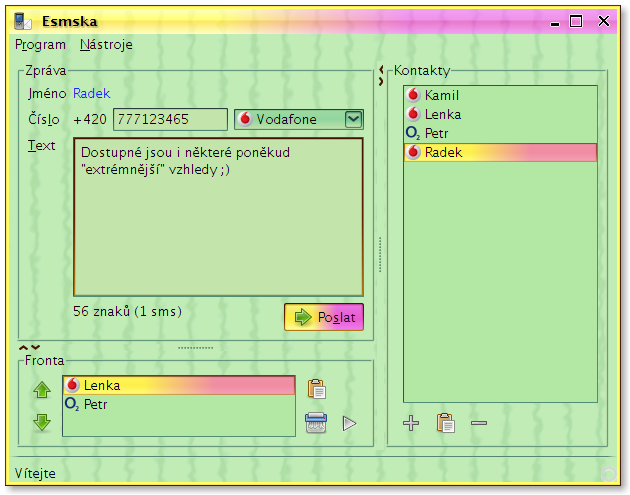Open the Program menu
The image size is (630, 495).
coord(40,45)
